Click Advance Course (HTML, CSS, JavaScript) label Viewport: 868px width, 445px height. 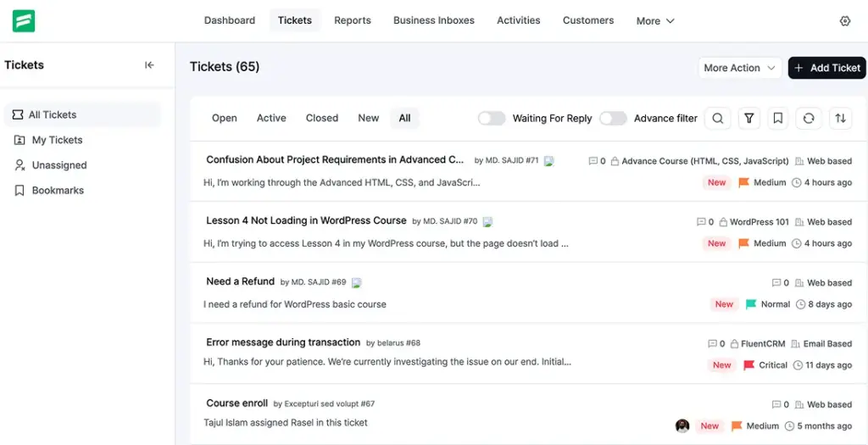coord(705,161)
